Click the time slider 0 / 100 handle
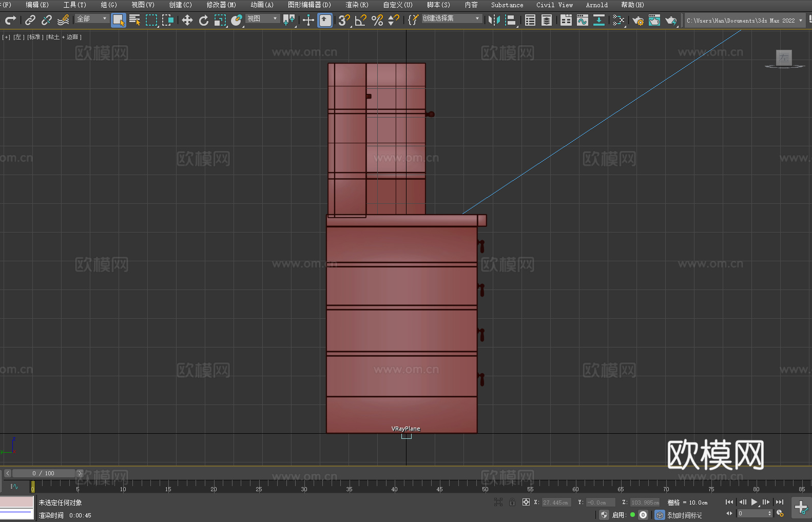 pos(44,473)
